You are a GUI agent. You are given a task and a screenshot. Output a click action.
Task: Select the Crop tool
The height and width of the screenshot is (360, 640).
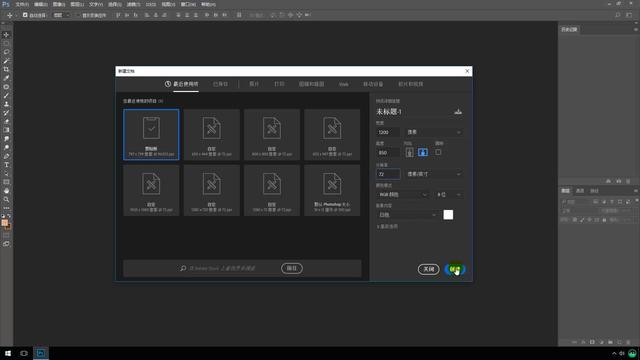coord(6,69)
